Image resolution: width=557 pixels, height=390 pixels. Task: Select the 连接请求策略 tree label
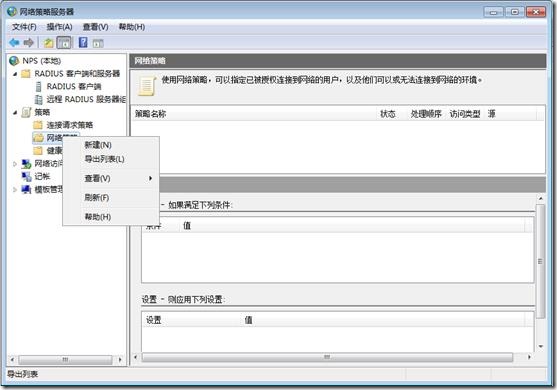click(70, 125)
